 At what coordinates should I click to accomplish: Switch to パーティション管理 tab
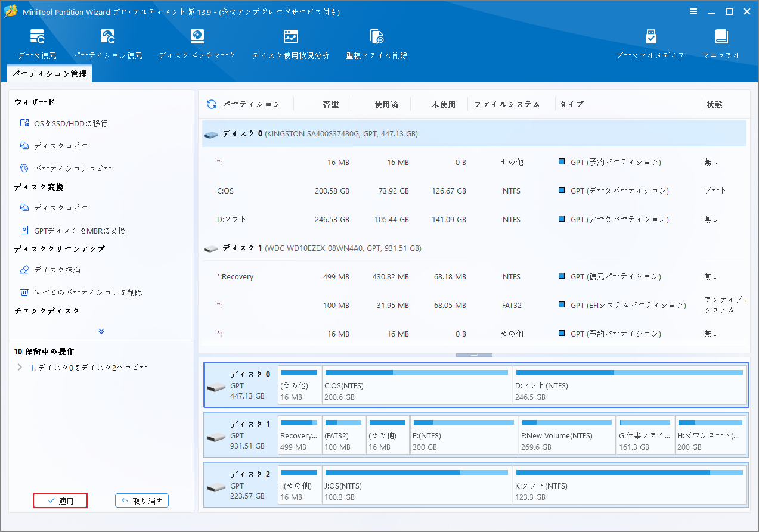49,74
